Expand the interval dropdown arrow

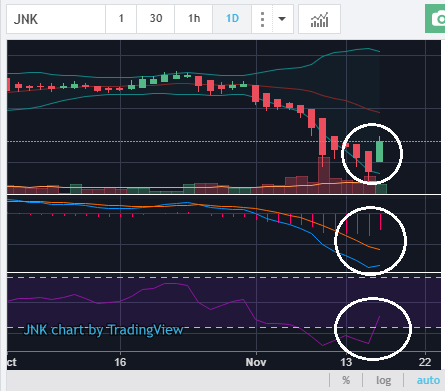[282, 19]
